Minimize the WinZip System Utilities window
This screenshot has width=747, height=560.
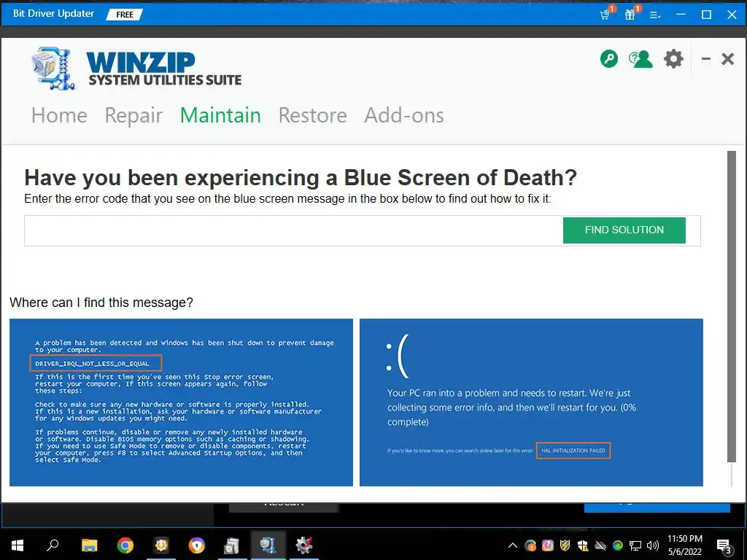[706, 59]
